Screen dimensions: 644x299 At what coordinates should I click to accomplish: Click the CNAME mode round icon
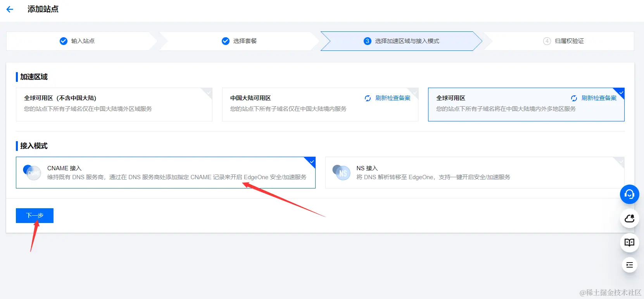click(32, 173)
